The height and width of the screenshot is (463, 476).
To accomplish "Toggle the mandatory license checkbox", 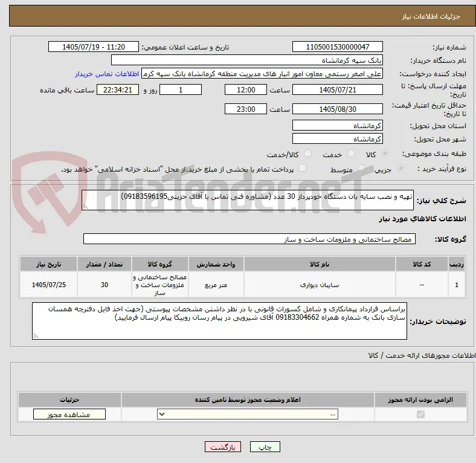I will coord(420,414).
